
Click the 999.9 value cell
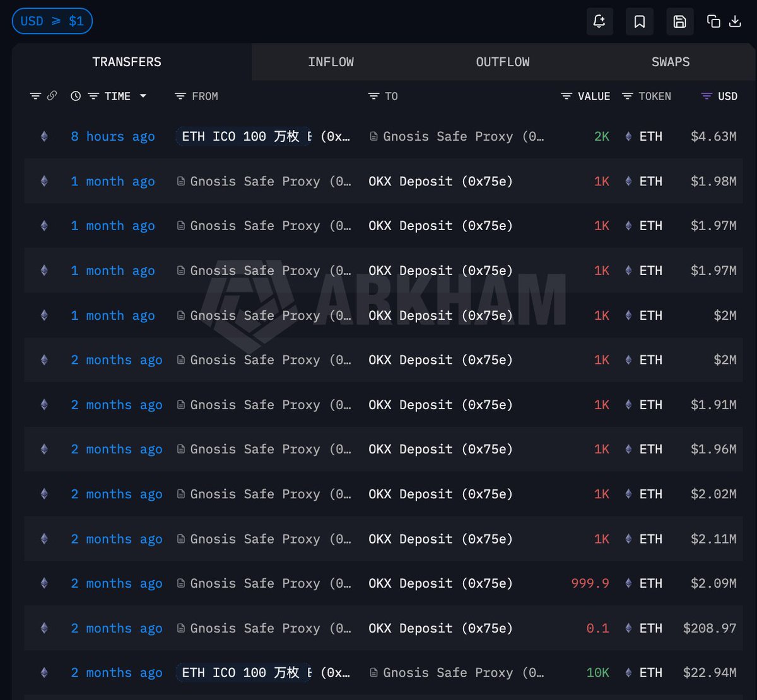pos(590,583)
